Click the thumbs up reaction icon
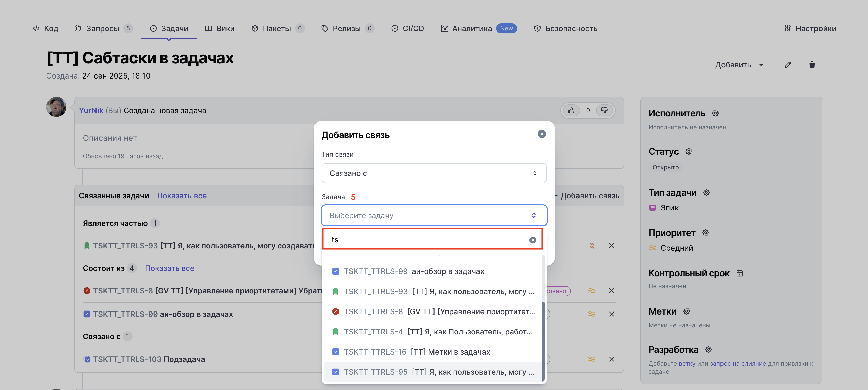 tap(571, 110)
